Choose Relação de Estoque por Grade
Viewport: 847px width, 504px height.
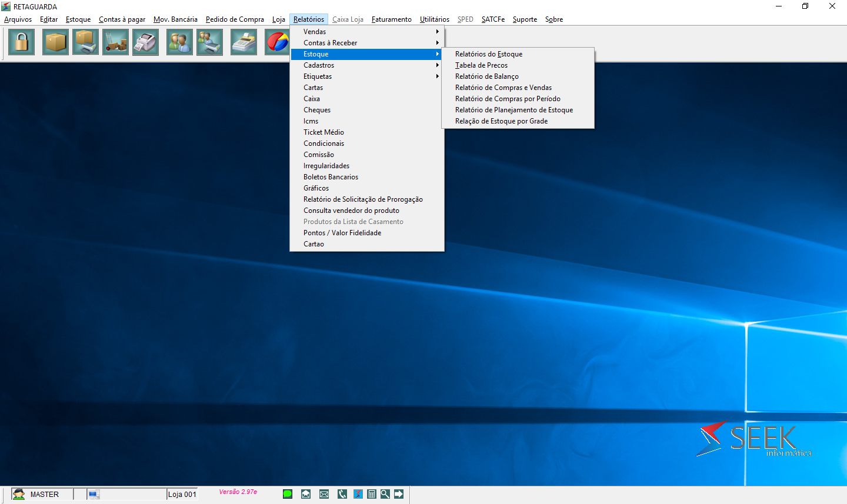[501, 121]
